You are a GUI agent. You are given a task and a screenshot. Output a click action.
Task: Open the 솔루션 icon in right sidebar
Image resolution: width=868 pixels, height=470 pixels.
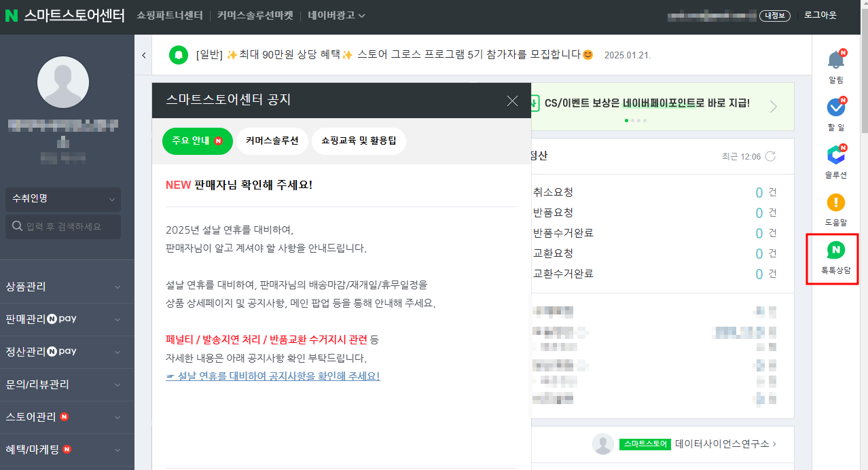pyautogui.click(x=836, y=155)
